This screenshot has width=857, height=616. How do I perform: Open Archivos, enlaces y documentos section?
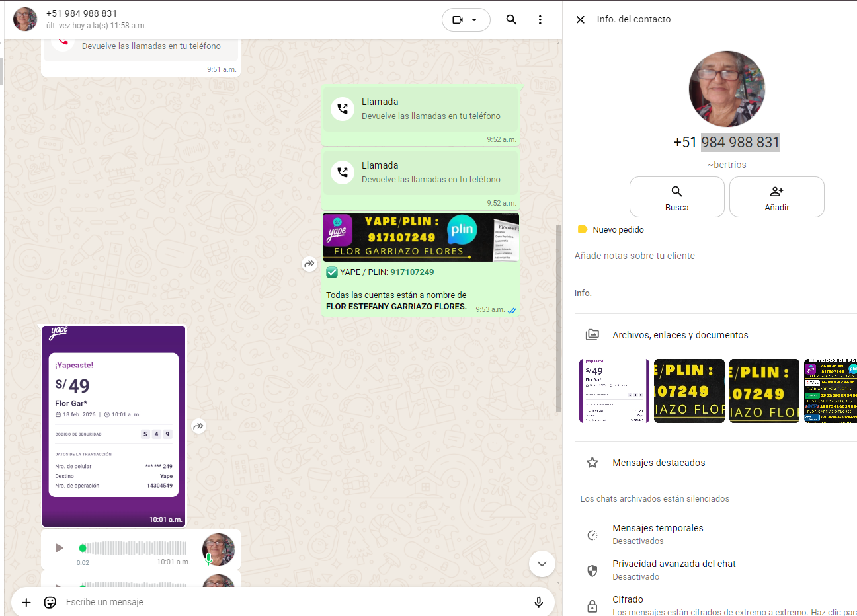680,335
